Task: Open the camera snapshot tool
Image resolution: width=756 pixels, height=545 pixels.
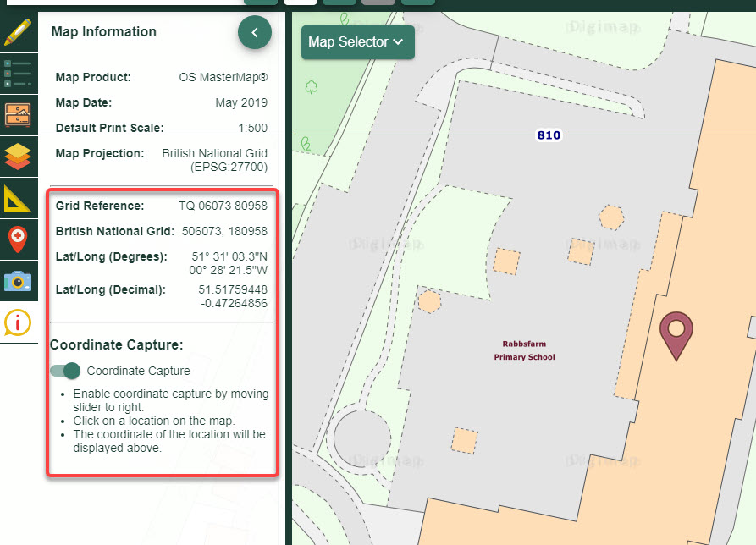Action: [18, 281]
